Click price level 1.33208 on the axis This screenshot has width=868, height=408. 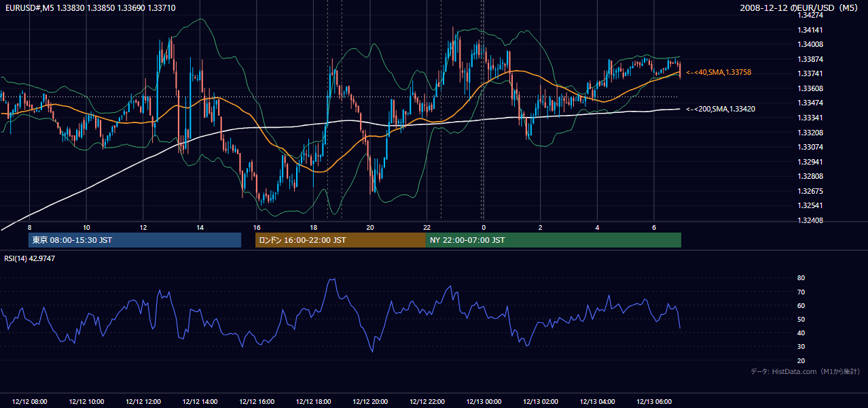click(x=811, y=133)
